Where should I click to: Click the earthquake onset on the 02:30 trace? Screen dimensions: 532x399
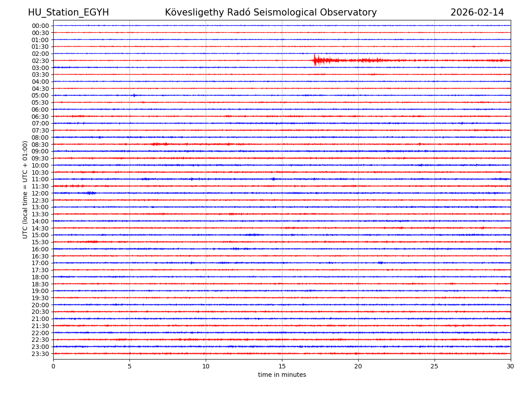[x=315, y=60]
